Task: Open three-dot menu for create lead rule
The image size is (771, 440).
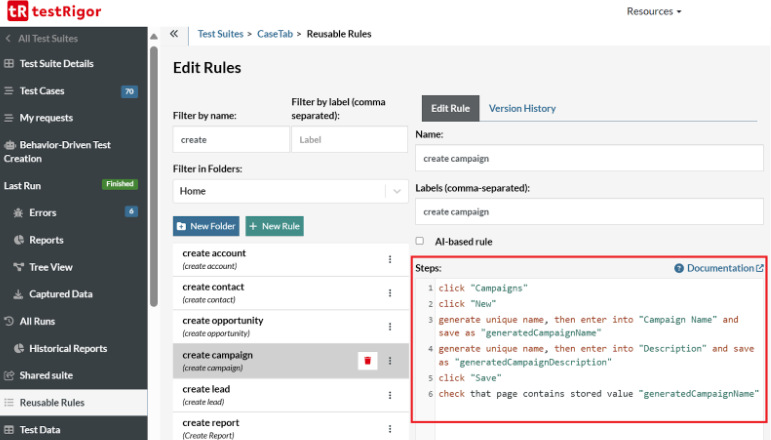Action: click(390, 394)
